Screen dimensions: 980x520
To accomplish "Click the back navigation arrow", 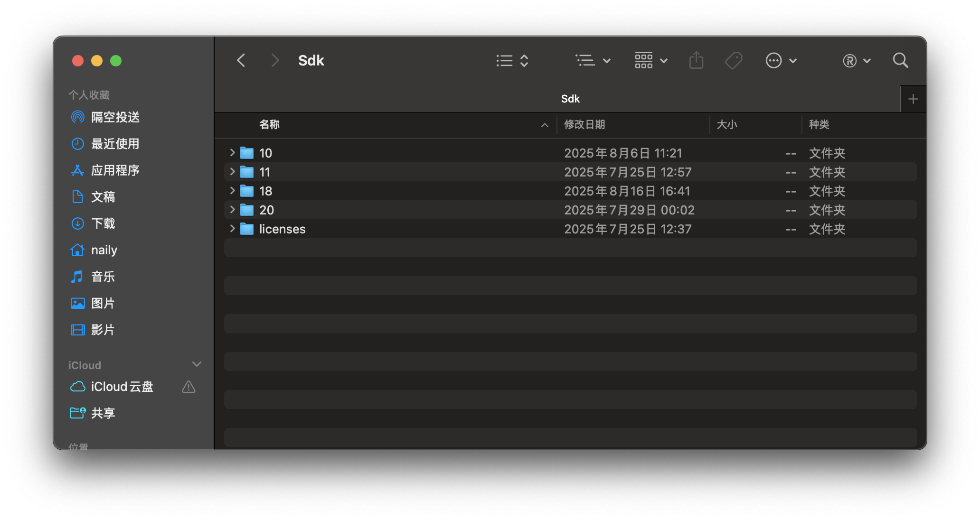I will [x=241, y=60].
